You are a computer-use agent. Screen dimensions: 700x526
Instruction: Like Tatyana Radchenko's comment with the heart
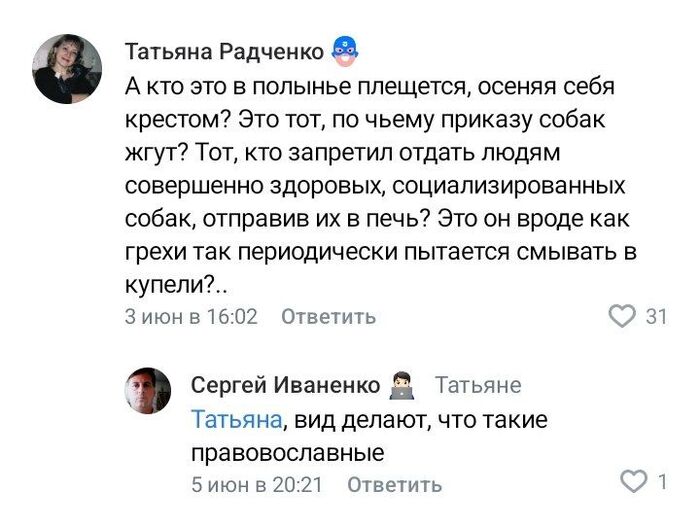622,317
